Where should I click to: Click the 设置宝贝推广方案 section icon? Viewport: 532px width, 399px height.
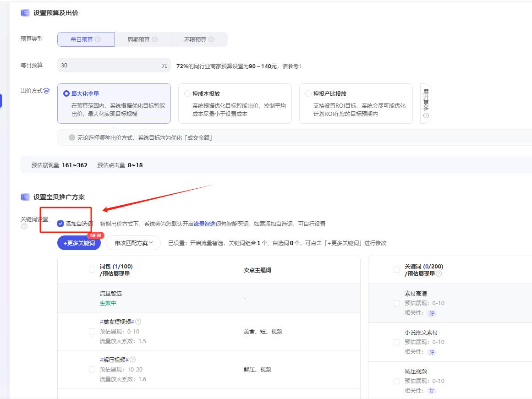[24, 197]
